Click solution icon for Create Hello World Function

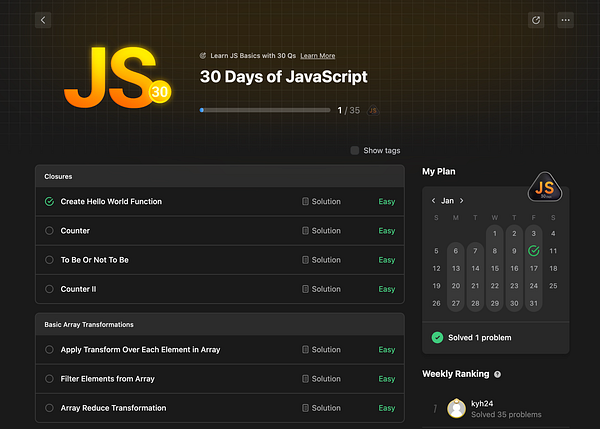pos(305,201)
